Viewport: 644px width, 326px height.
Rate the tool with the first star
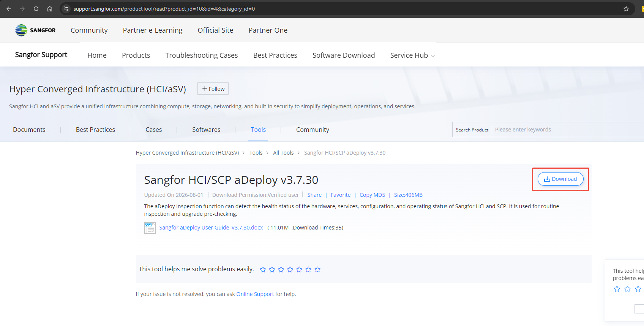(x=263, y=269)
